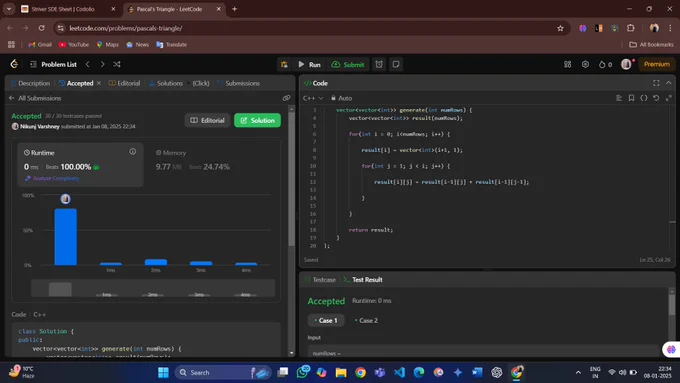Viewport: 680px width, 383px height.
Task: Open the floating assistant icon at corner
Action: 671,349
